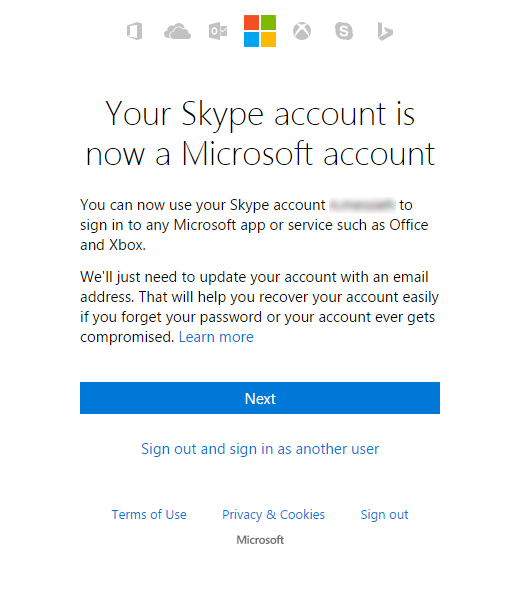The width and height of the screenshot is (530, 592).
Task: Click the paragraph about updating email address
Action: pyautogui.click(x=260, y=307)
